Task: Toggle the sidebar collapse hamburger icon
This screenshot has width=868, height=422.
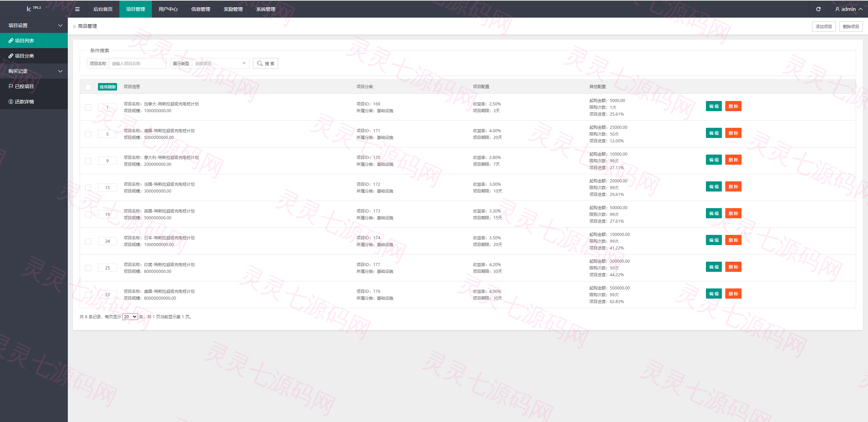Action: tap(77, 9)
